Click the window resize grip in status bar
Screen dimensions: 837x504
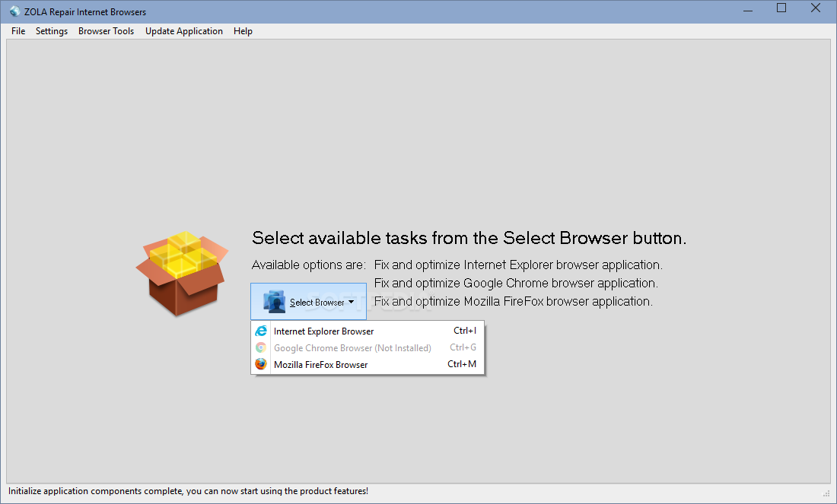click(826, 493)
